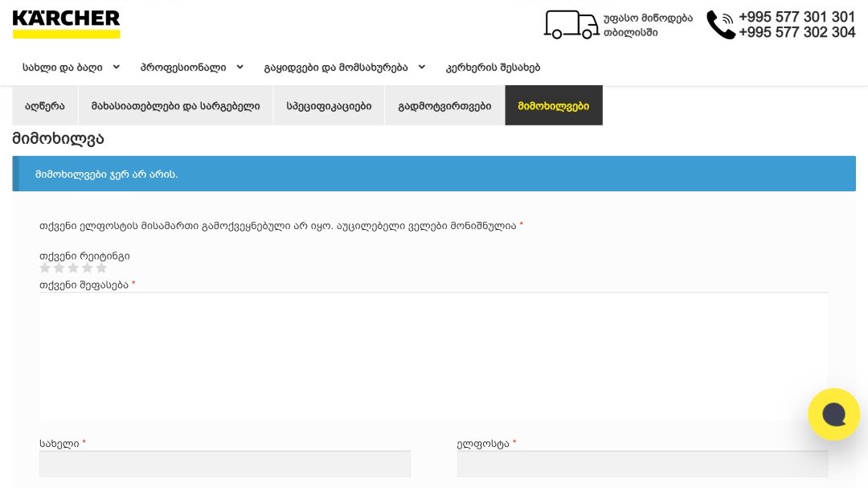Click the თქვენი რეიტინგი label
This screenshot has width=868, height=488.
pyautogui.click(x=84, y=256)
